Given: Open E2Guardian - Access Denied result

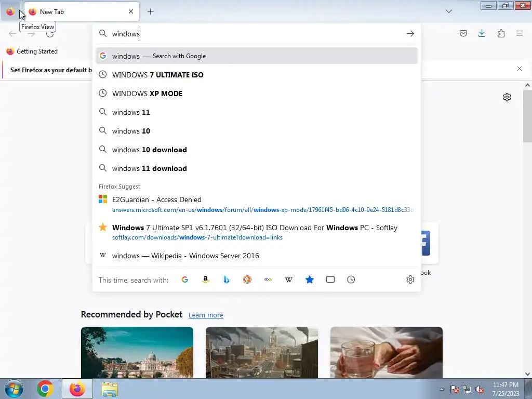Looking at the screenshot, I should coord(257,204).
